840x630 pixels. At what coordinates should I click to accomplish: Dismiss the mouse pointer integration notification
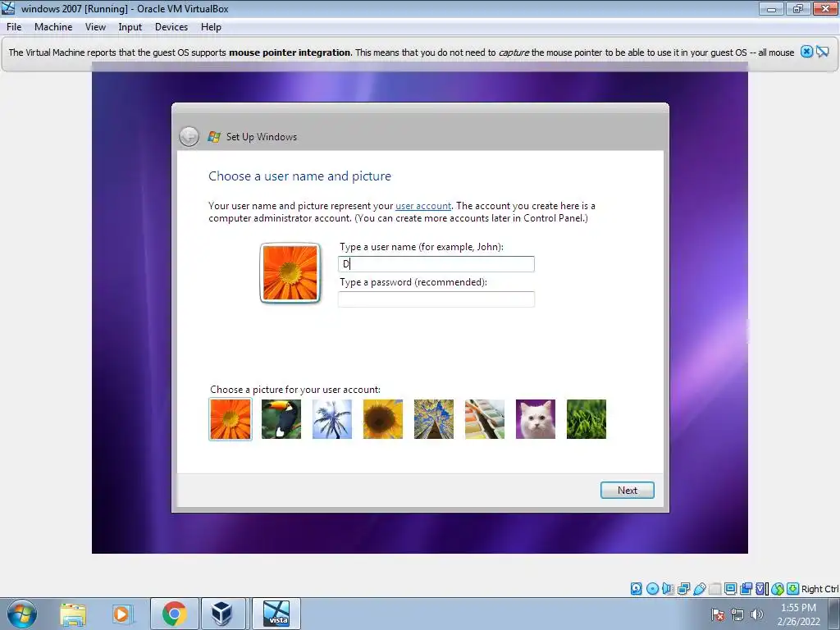(806, 52)
